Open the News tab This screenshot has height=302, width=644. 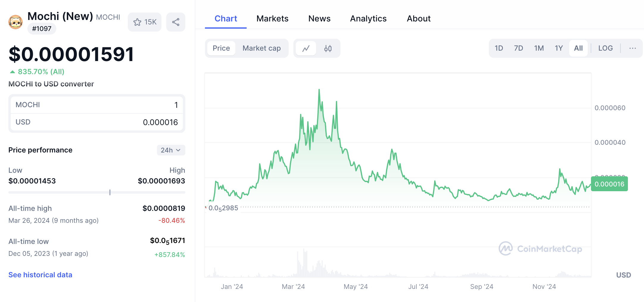[x=319, y=18]
